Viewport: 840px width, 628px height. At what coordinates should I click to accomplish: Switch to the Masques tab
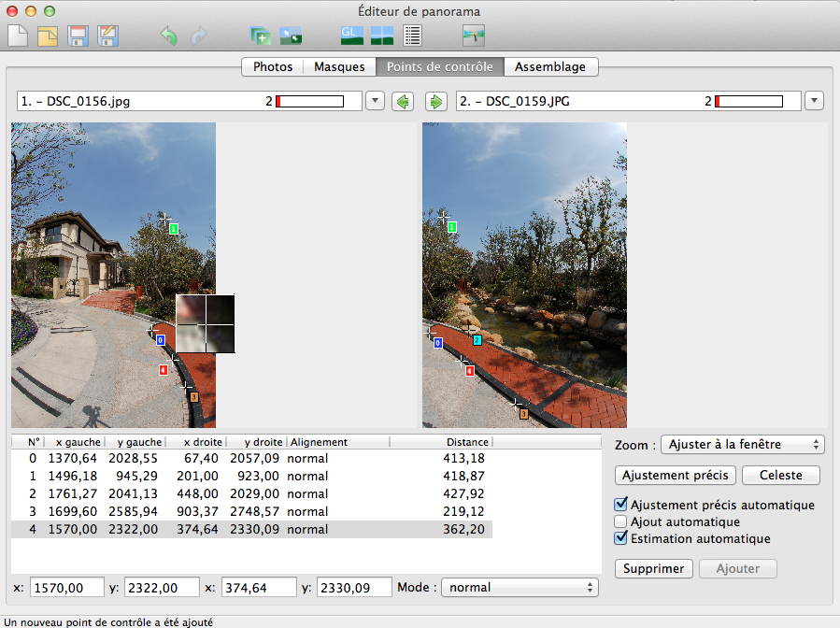pos(339,67)
